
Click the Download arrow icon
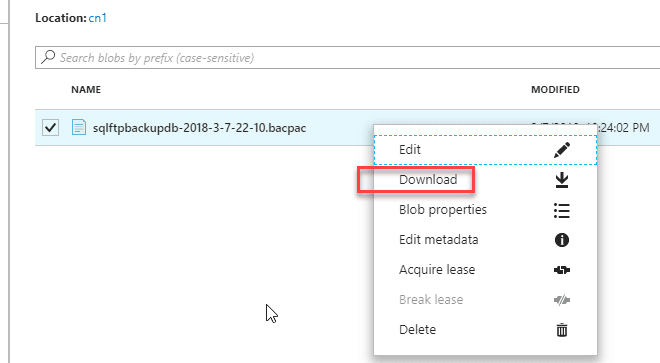tap(562, 180)
